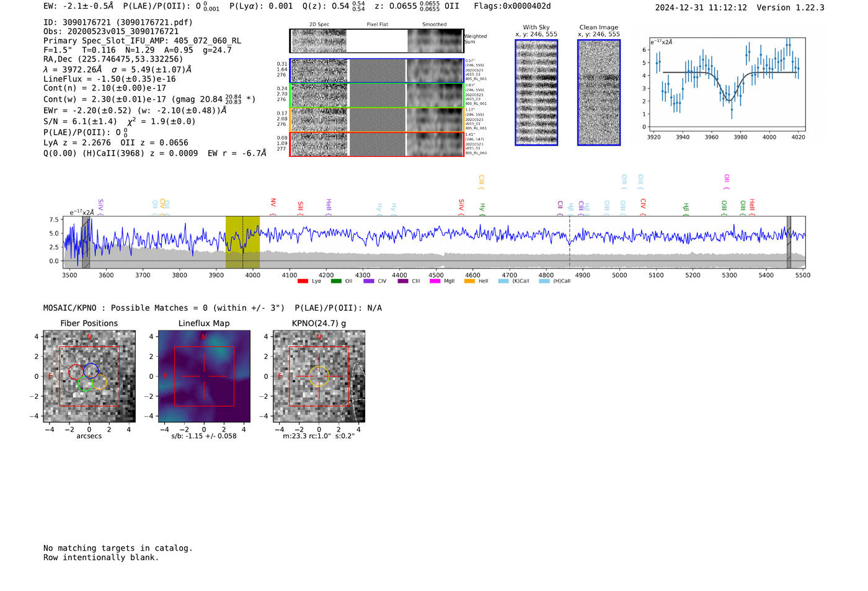
Task: Click the red CIV line marker near 5050
Action: click(x=644, y=204)
